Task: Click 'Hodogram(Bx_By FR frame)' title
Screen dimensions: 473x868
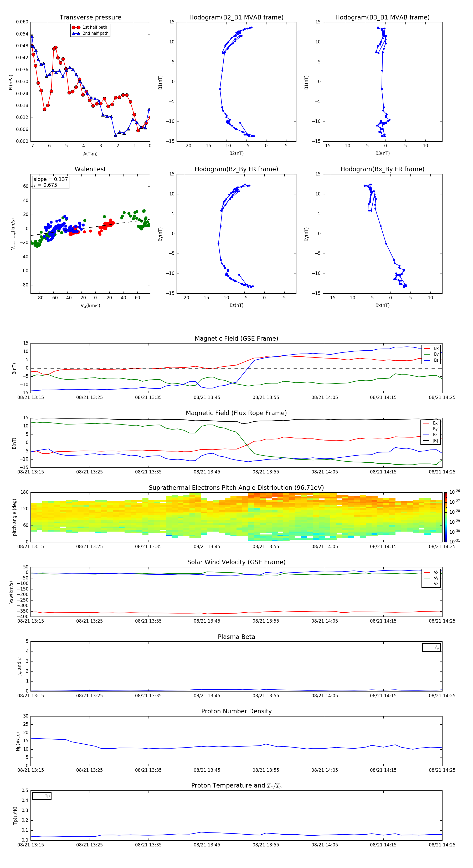Action: [382, 169]
